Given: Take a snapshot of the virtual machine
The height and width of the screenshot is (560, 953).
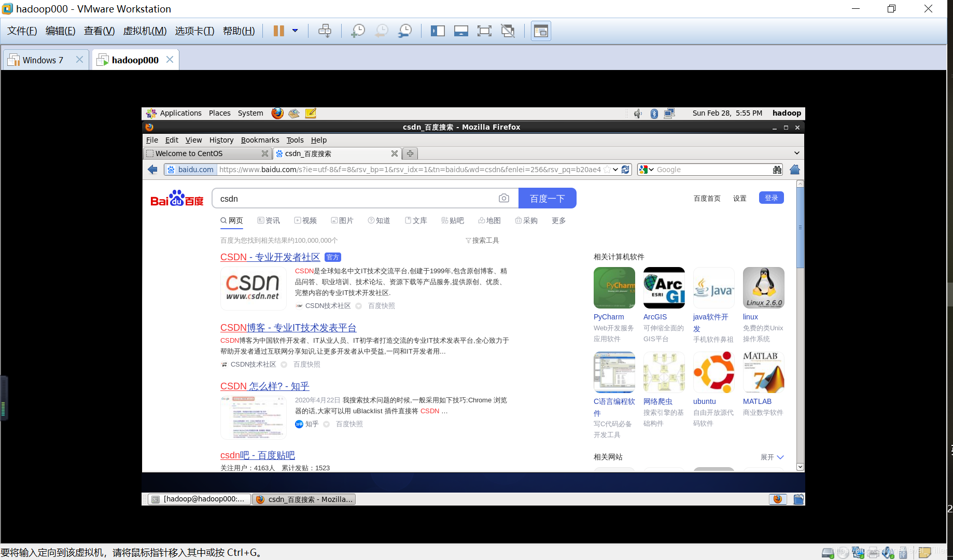Looking at the screenshot, I should pyautogui.click(x=358, y=31).
